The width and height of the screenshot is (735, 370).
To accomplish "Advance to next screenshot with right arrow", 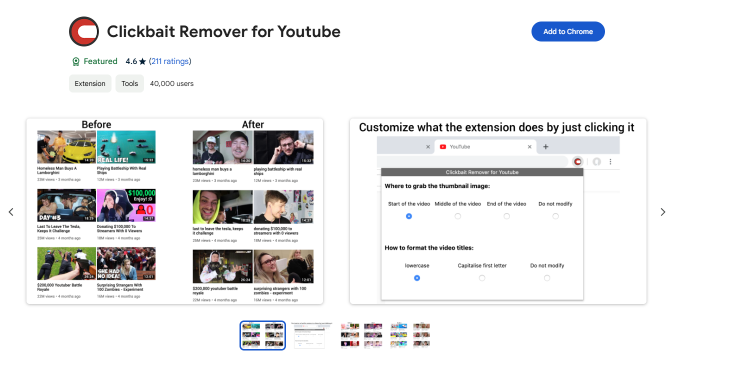I will (663, 212).
